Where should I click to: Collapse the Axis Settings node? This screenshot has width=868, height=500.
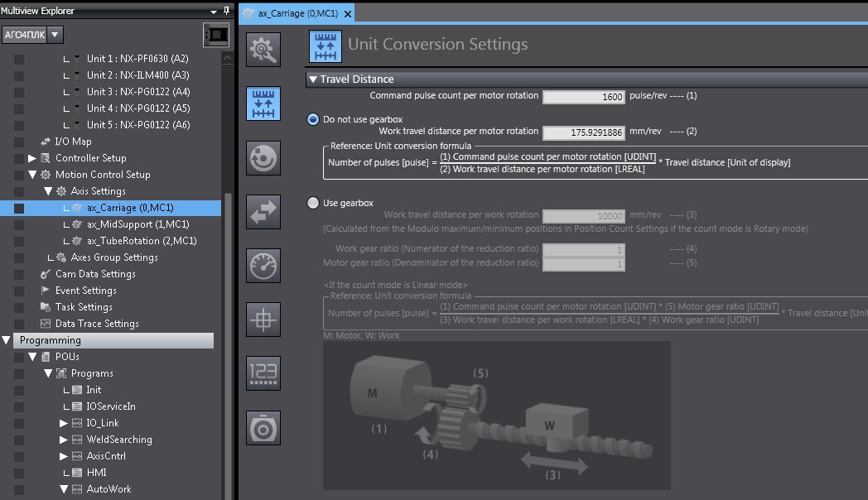(x=48, y=191)
